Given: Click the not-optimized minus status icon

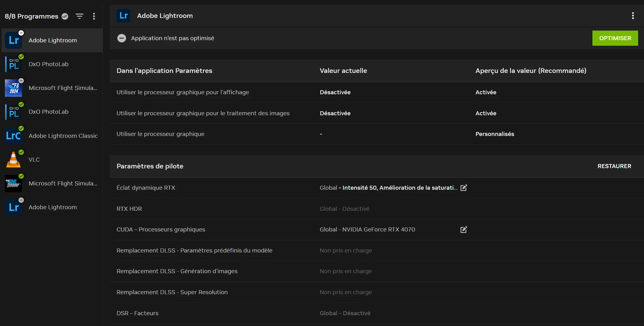Looking at the screenshot, I should pyautogui.click(x=122, y=38).
